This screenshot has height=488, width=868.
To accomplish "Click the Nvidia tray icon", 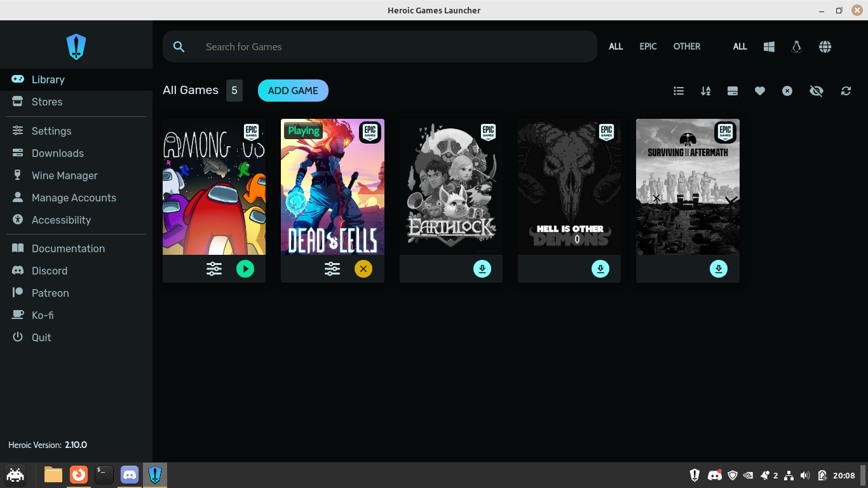I will (x=749, y=475).
